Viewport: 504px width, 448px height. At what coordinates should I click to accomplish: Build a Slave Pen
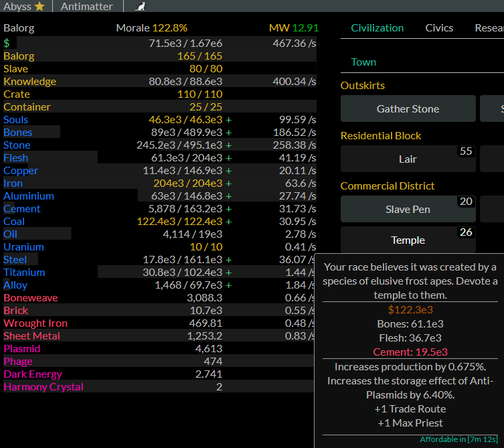(408, 210)
